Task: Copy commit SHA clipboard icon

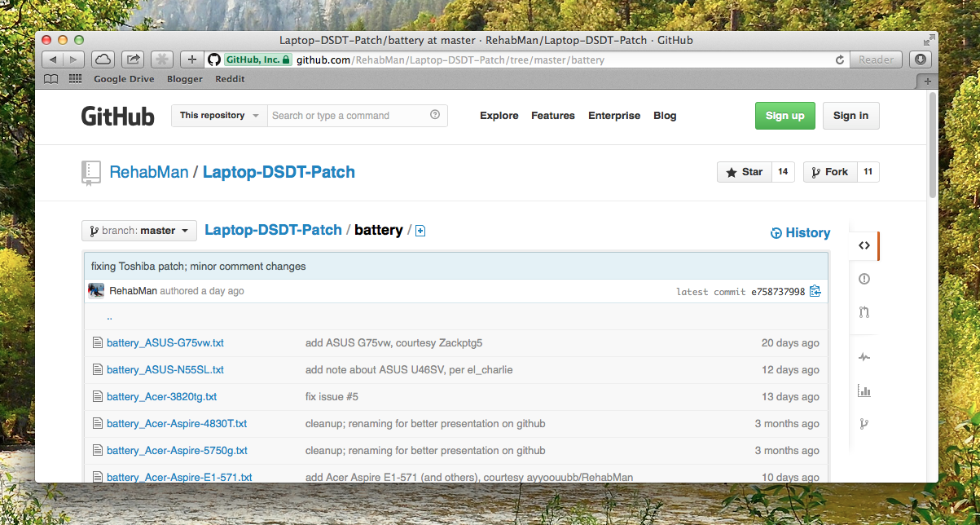Action: pyautogui.click(x=815, y=291)
